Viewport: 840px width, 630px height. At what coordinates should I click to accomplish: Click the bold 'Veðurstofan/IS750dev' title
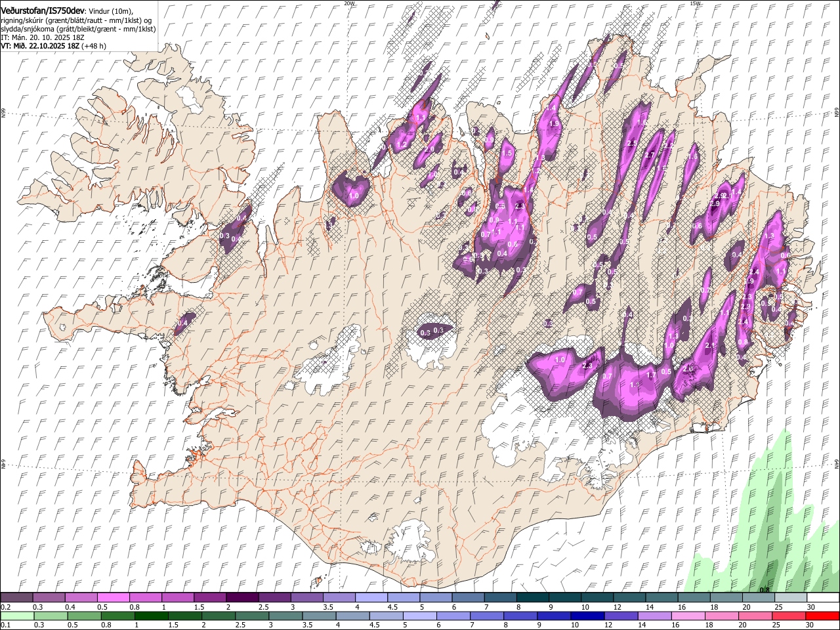point(43,11)
